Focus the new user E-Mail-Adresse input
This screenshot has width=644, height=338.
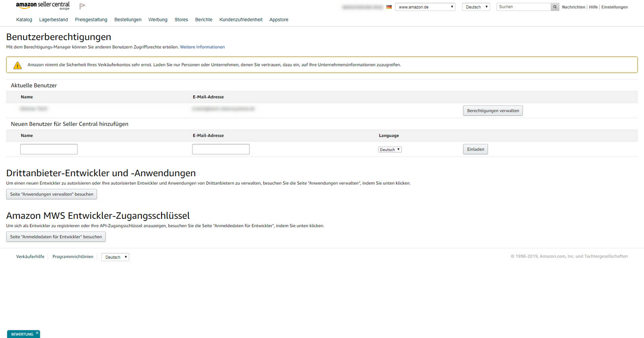tap(221, 149)
